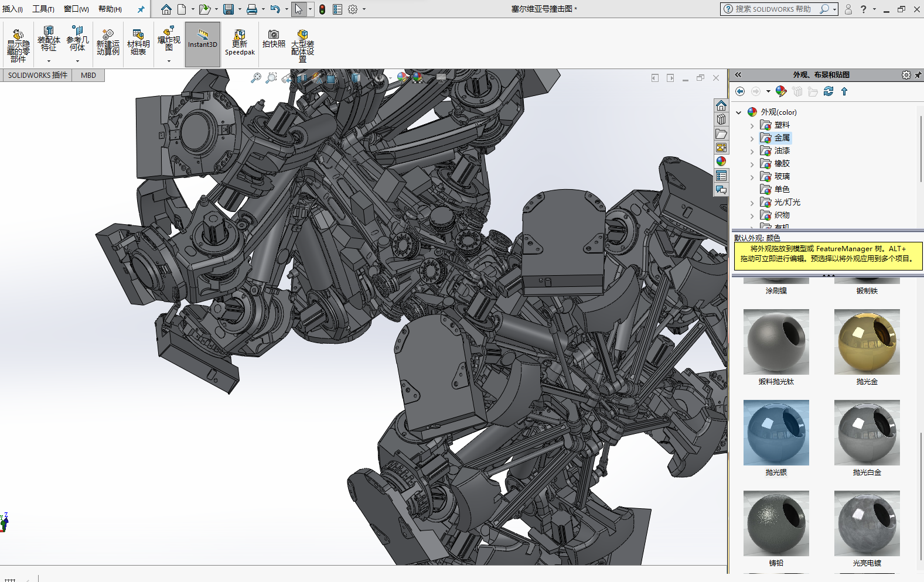Toggle the pin next to Help menu
This screenshot has width=924, height=582.
(141, 9)
